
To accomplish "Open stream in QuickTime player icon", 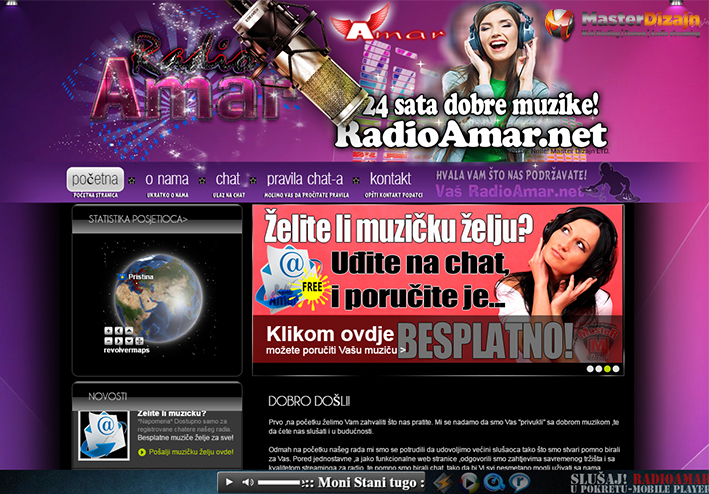I will click(493, 483).
